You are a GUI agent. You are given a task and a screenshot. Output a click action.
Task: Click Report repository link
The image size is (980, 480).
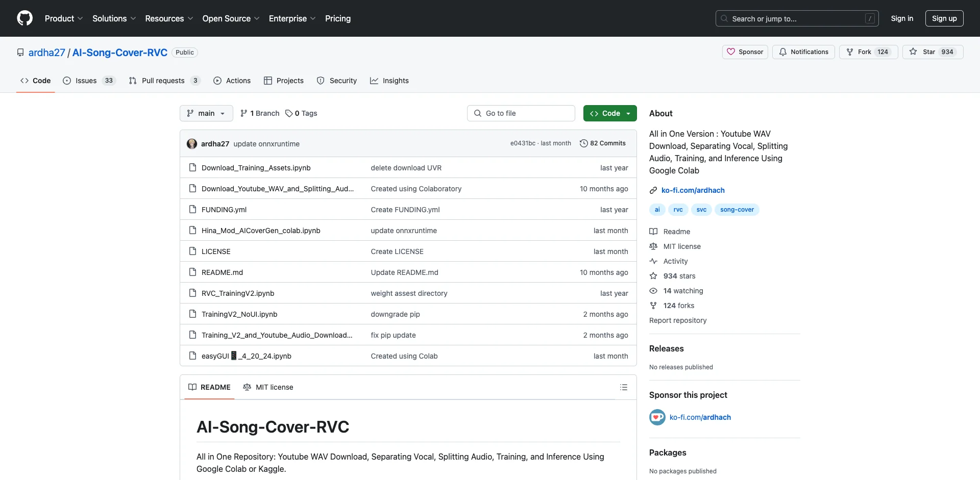tap(678, 320)
